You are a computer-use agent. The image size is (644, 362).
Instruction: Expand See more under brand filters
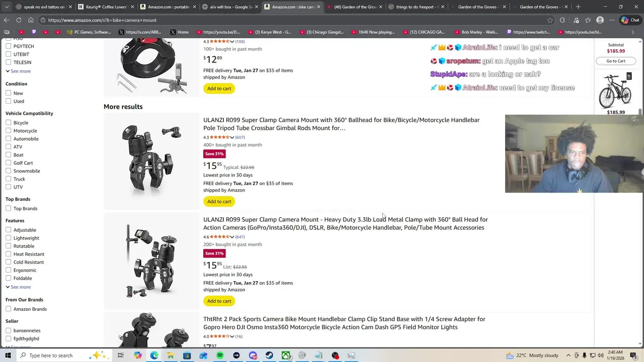click(18, 71)
